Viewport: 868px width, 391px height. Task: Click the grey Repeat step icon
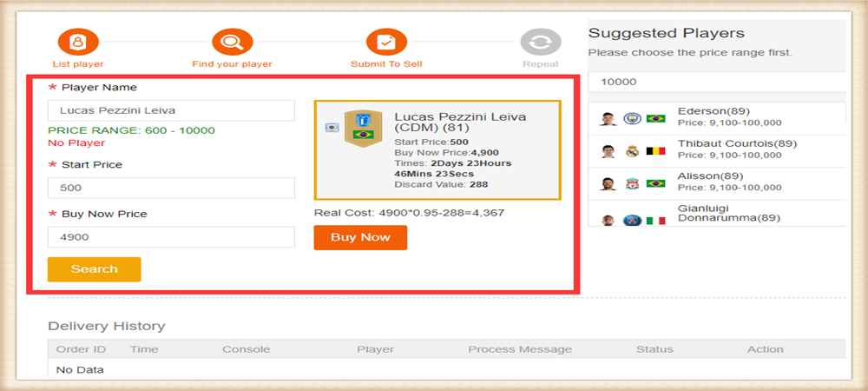[x=541, y=42]
